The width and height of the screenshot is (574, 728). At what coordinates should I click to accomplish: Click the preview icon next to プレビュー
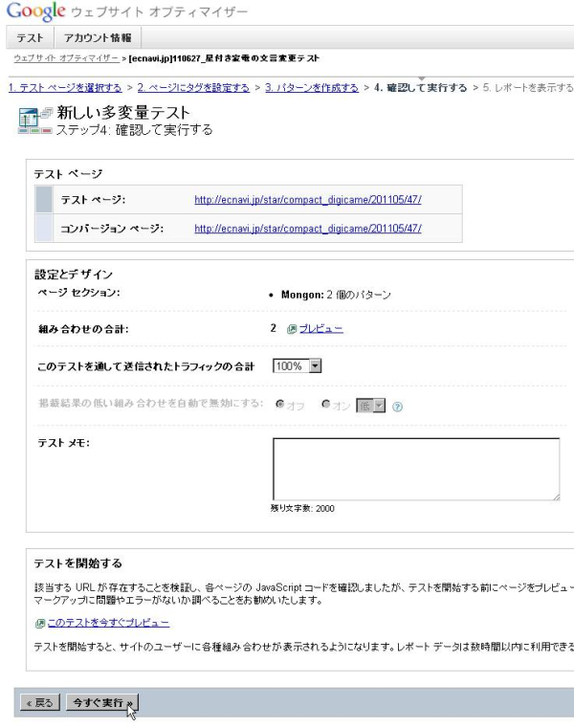click(x=292, y=329)
